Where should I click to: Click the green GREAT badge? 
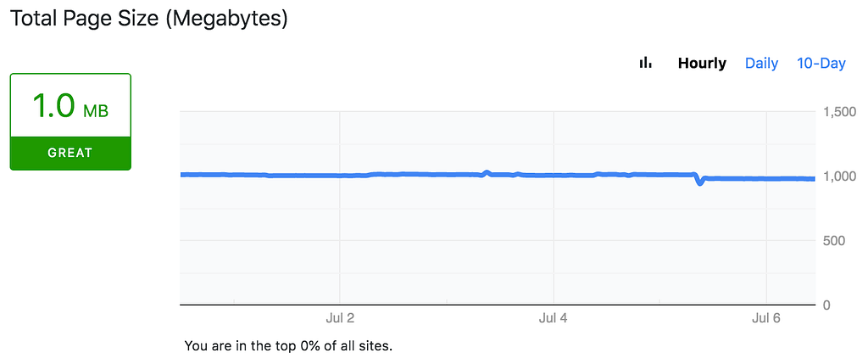70,154
